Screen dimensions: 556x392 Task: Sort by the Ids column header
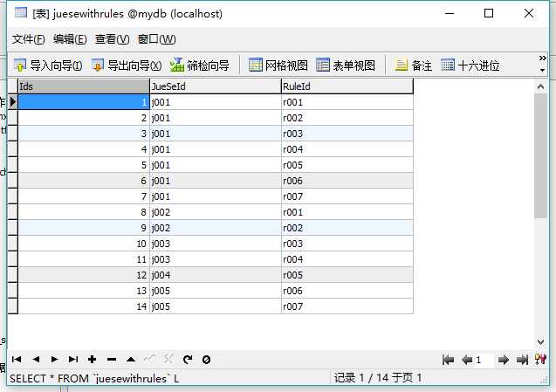84,86
